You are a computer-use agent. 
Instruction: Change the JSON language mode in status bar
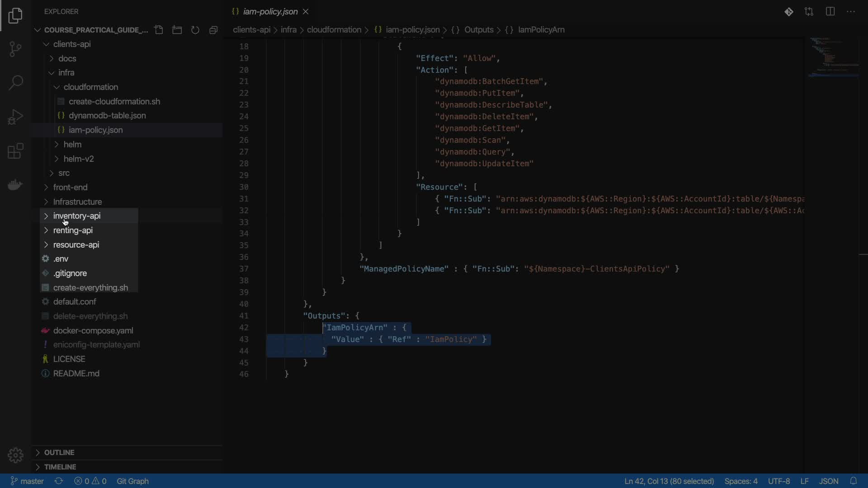(x=828, y=481)
